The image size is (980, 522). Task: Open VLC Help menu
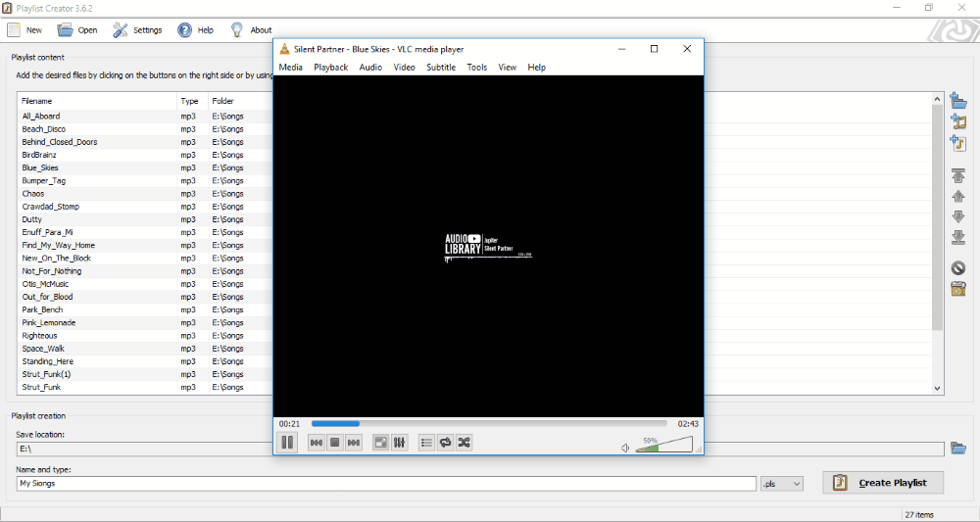pos(536,67)
